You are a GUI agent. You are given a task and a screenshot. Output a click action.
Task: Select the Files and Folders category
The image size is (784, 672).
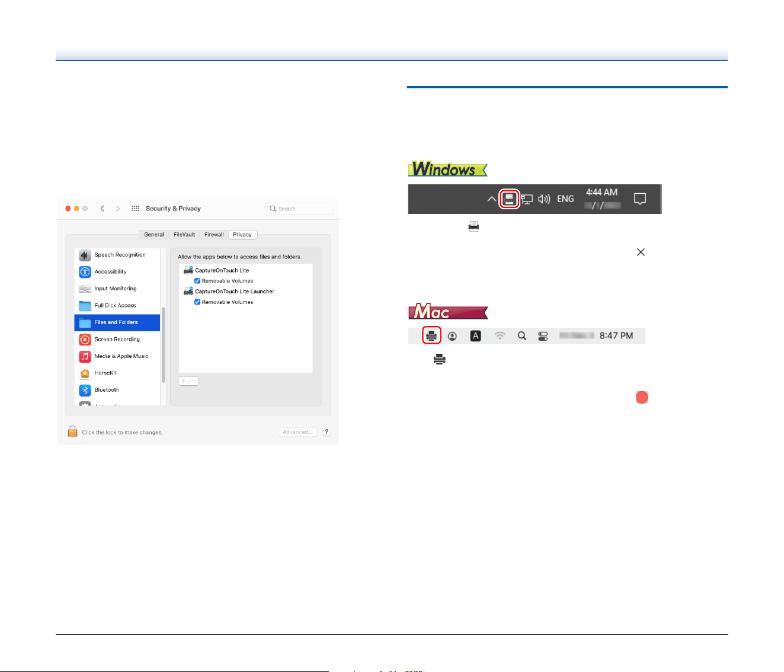point(117,322)
